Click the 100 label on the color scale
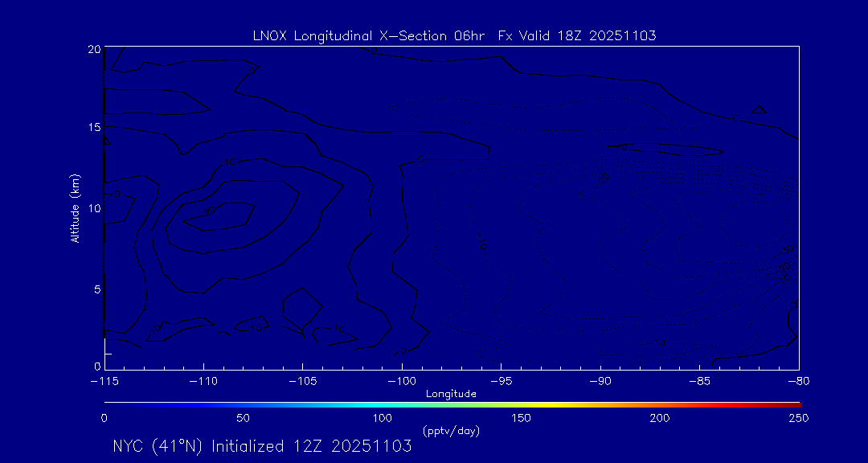The image size is (868, 463). 382,418
